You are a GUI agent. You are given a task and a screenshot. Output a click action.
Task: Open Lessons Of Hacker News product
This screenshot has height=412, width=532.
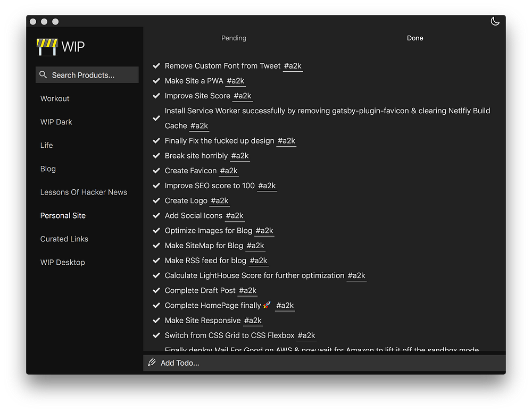(84, 192)
